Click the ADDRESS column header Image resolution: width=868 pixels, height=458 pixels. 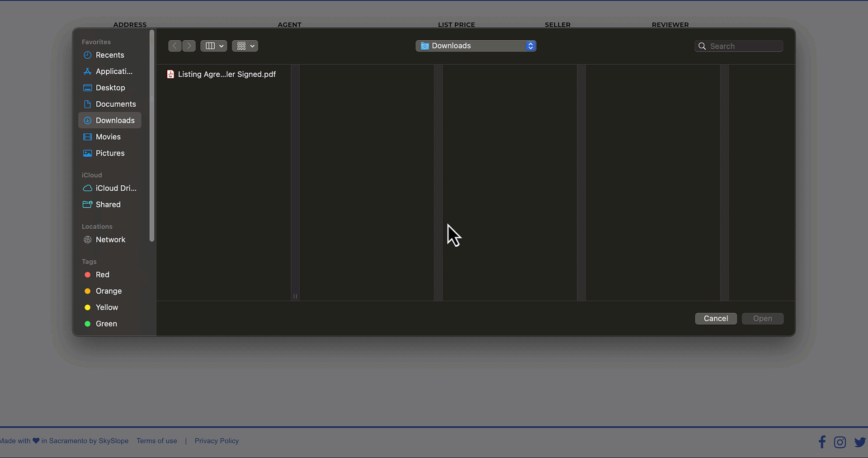(130, 25)
